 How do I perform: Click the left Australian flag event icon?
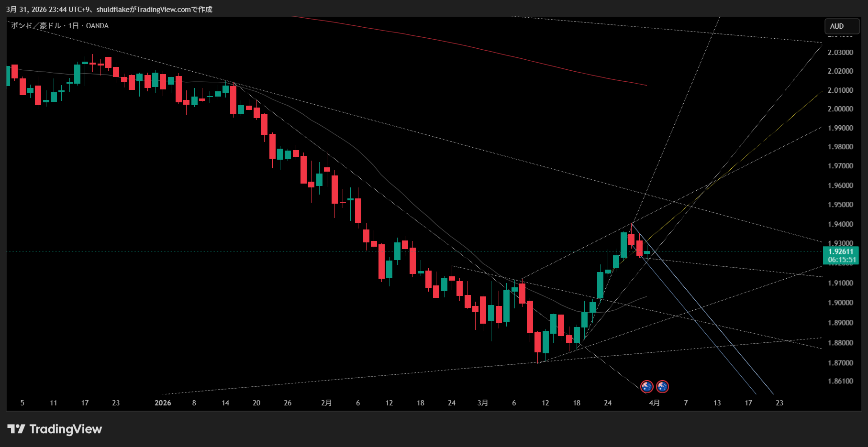646,386
